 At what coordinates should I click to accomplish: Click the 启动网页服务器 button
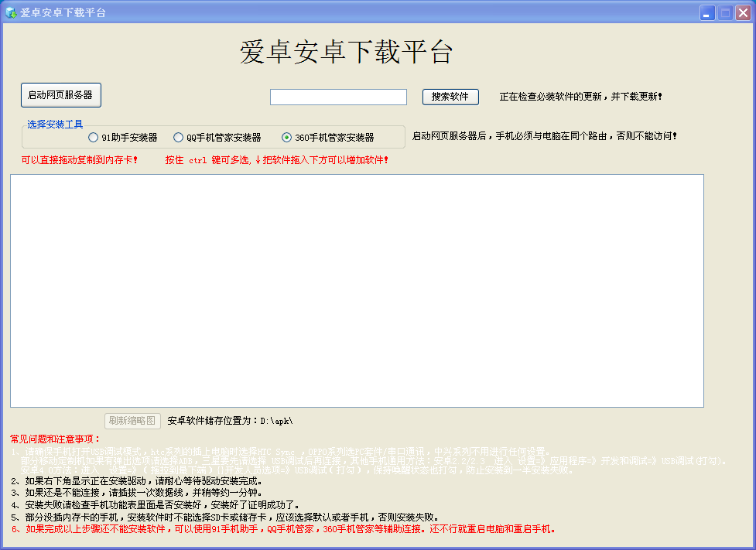coord(61,95)
